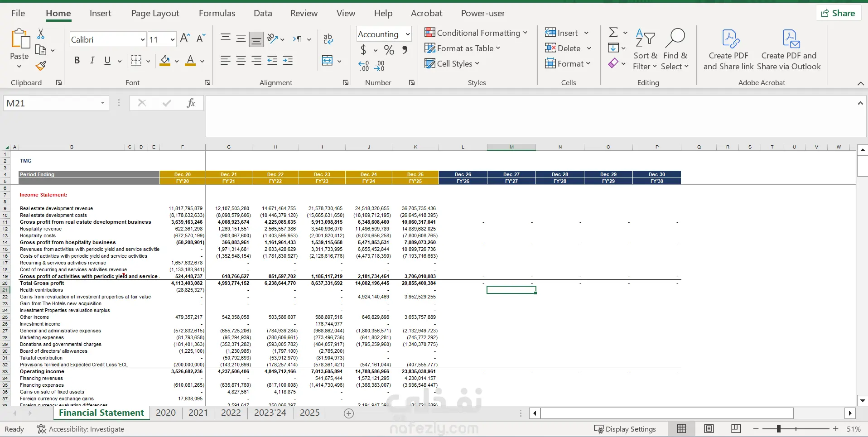868x437 pixels.
Task: Click the Format Painter brush icon
Action: click(x=41, y=66)
